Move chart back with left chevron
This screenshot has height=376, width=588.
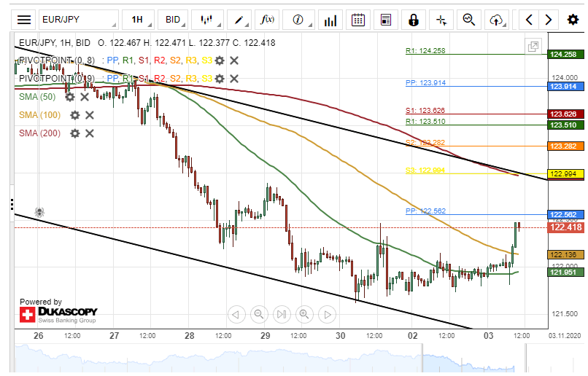pyautogui.click(x=529, y=20)
